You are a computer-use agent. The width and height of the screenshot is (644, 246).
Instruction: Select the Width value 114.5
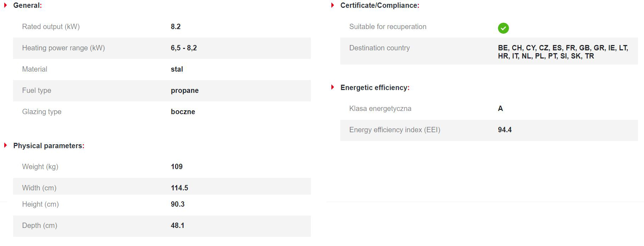(179, 188)
